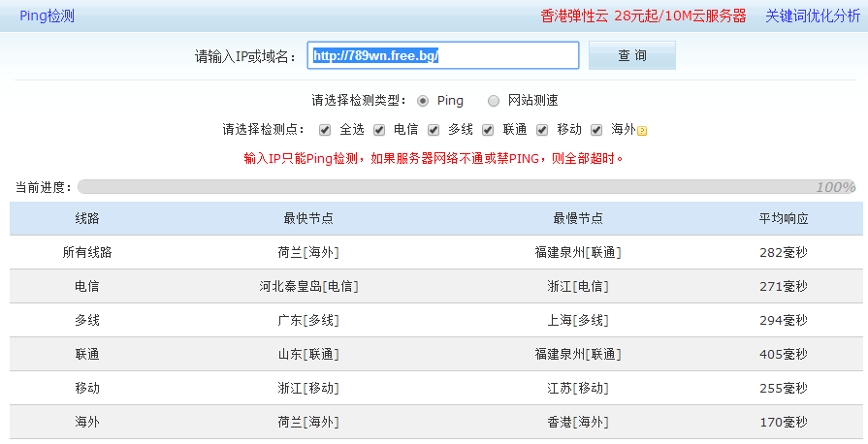The width and height of the screenshot is (868, 444).
Task: Click 福建泉州[联通] in the 联通 row
Action: click(x=578, y=354)
